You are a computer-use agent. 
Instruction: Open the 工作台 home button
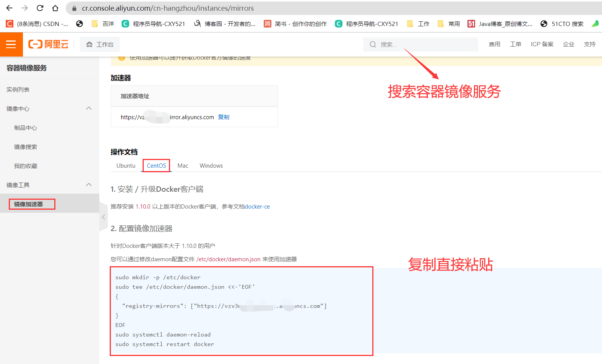point(100,44)
